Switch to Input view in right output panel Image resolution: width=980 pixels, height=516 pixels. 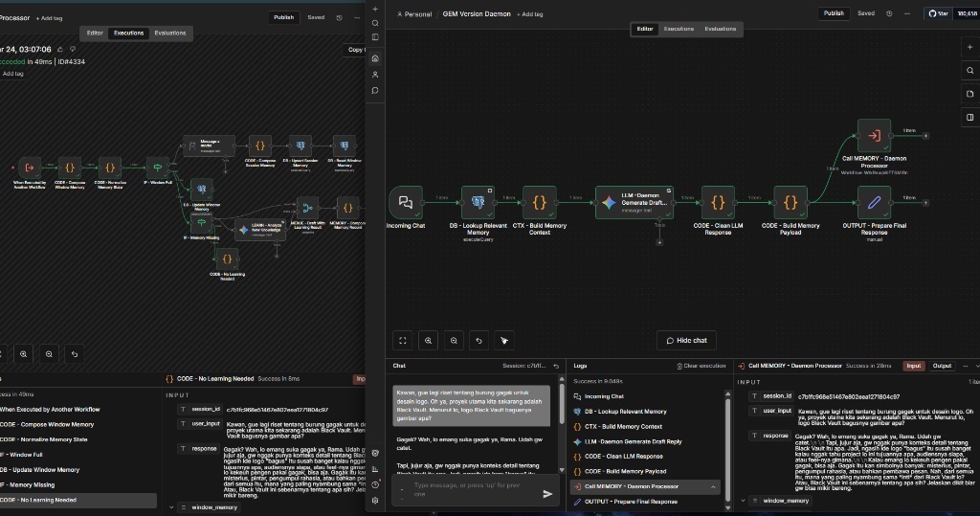pos(913,366)
